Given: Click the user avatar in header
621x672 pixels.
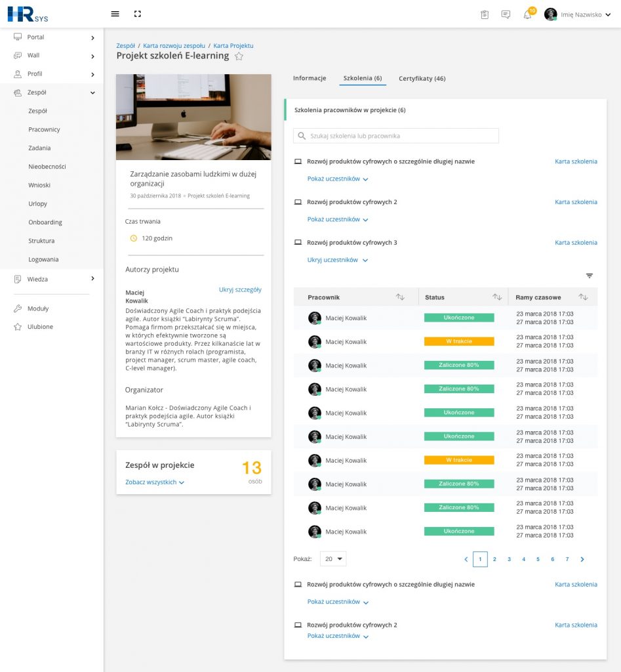Looking at the screenshot, I should pos(550,14).
